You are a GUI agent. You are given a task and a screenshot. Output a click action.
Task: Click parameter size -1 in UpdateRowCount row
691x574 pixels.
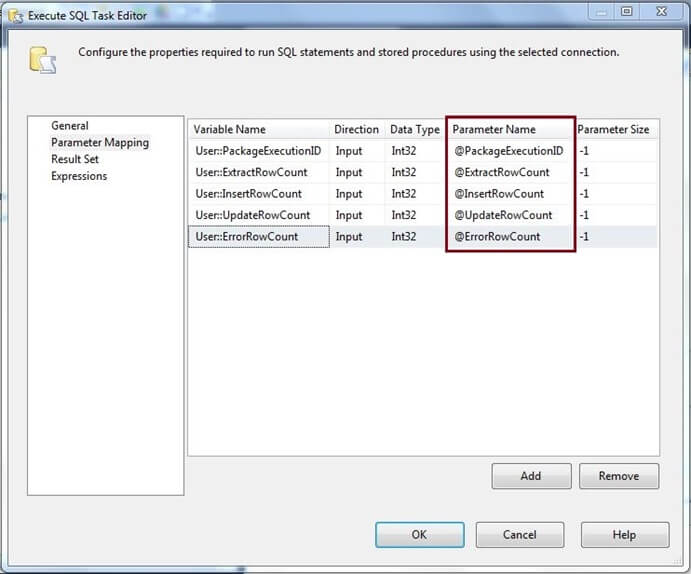point(616,215)
